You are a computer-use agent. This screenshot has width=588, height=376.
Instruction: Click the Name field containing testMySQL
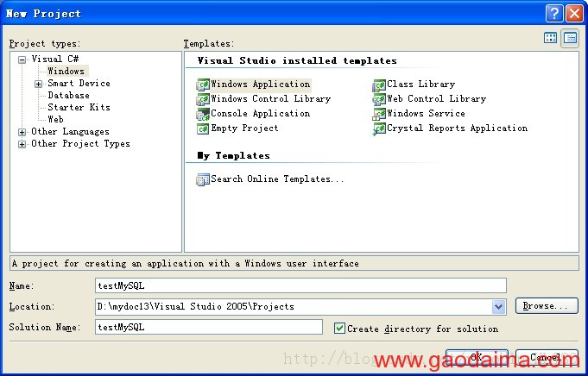coord(300,285)
